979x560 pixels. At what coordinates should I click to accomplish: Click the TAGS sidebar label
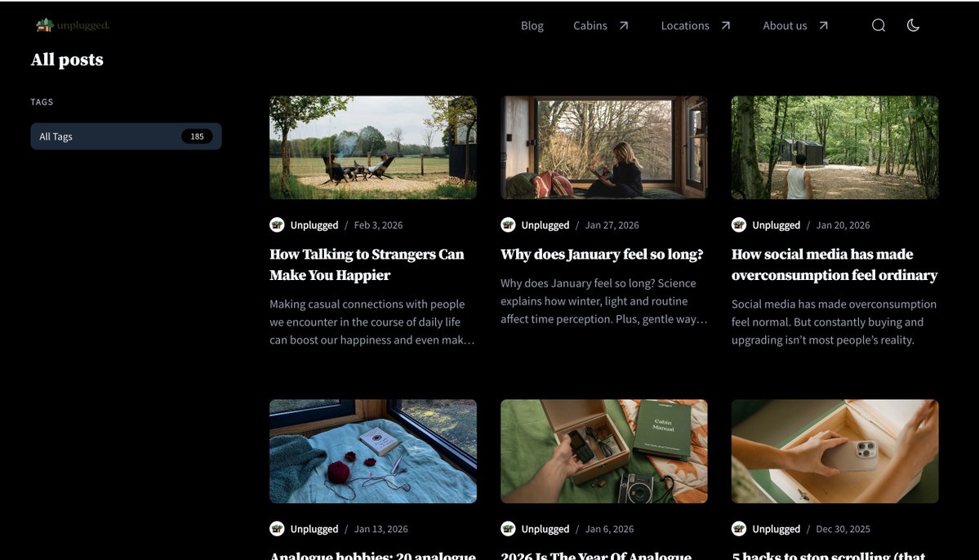coord(42,102)
